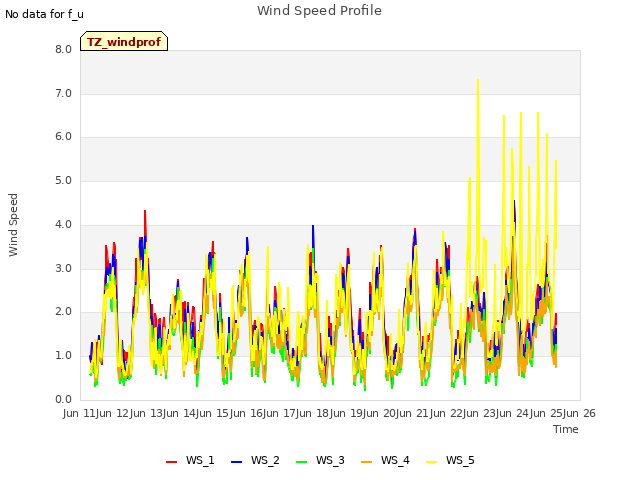Click the 'Jun 15' x-axis tick label
The width and height of the screenshot is (640, 480).
(215, 413)
